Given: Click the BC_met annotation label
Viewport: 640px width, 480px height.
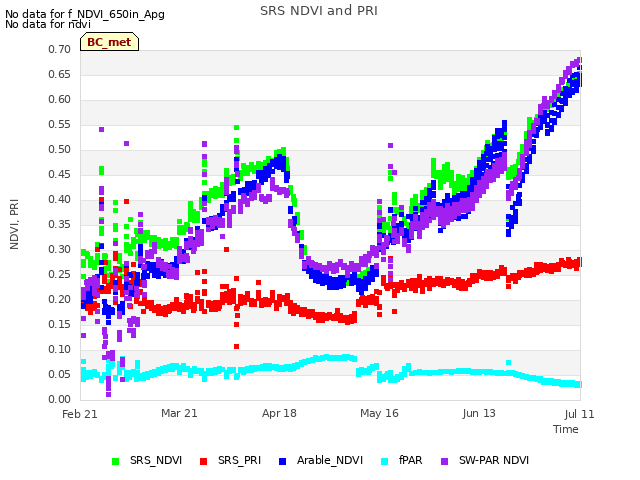Looking at the screenshot, I should [x=109, y=42].
